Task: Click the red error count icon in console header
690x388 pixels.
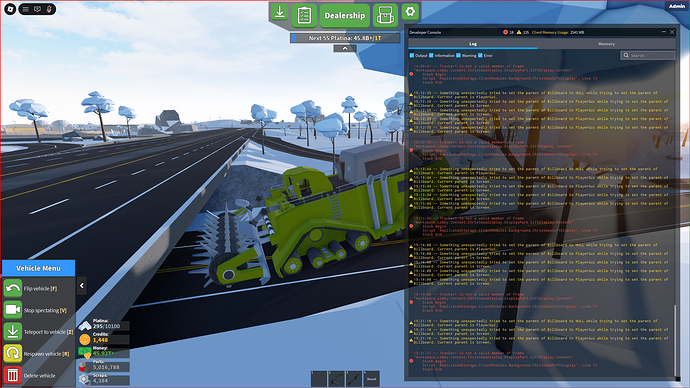Action: tap(505, 32)
